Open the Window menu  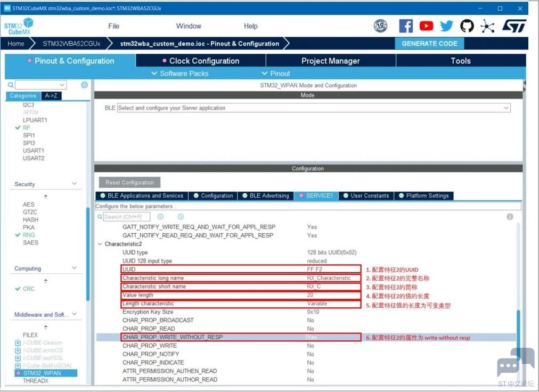(x=189, y=26)
